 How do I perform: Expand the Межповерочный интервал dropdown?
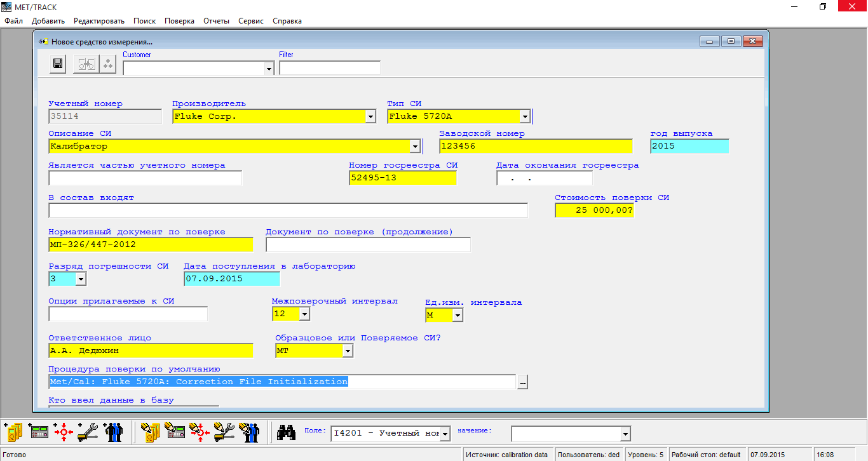coord(304,314)
